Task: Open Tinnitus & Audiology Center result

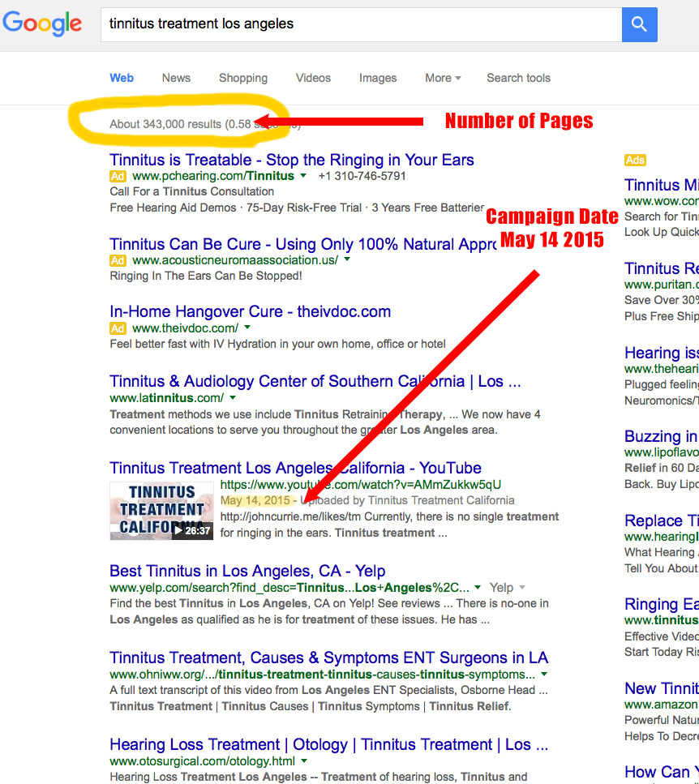Action: pos(315,382)
